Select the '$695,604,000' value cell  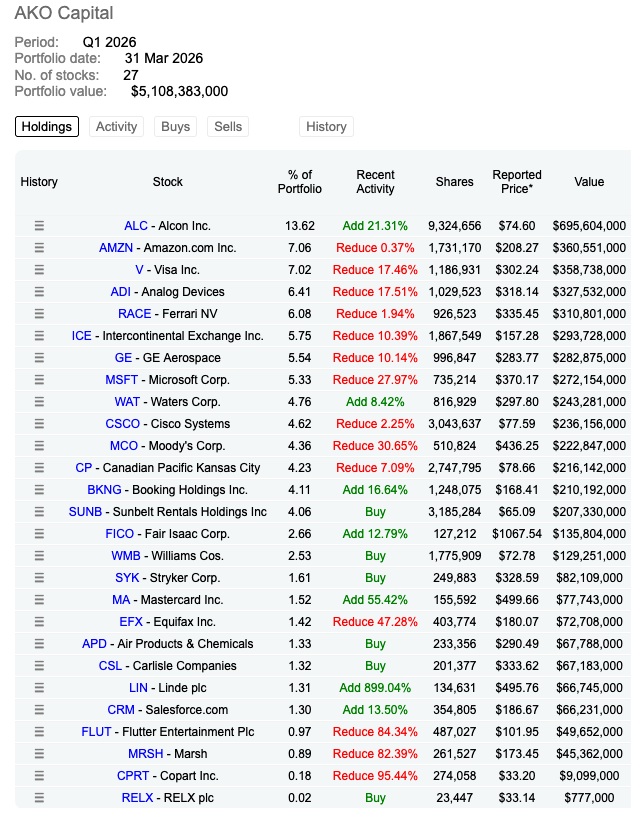pyautogui.click(x=589, y=226)
